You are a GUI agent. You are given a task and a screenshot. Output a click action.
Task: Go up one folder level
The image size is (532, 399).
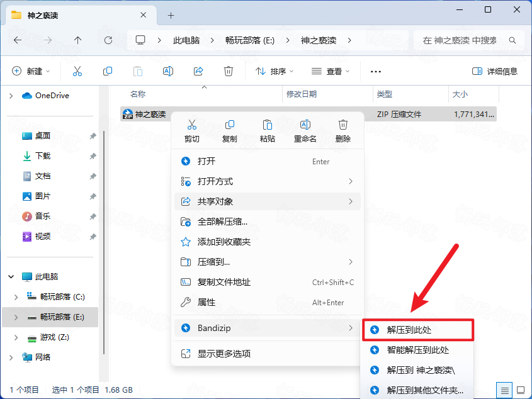click(x=77, y=40)
